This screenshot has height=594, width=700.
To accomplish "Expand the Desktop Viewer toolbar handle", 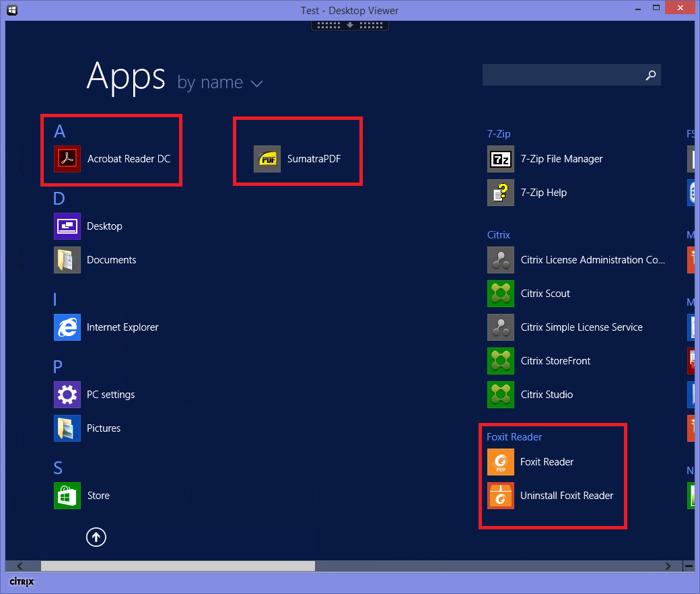I will point(350,26).
